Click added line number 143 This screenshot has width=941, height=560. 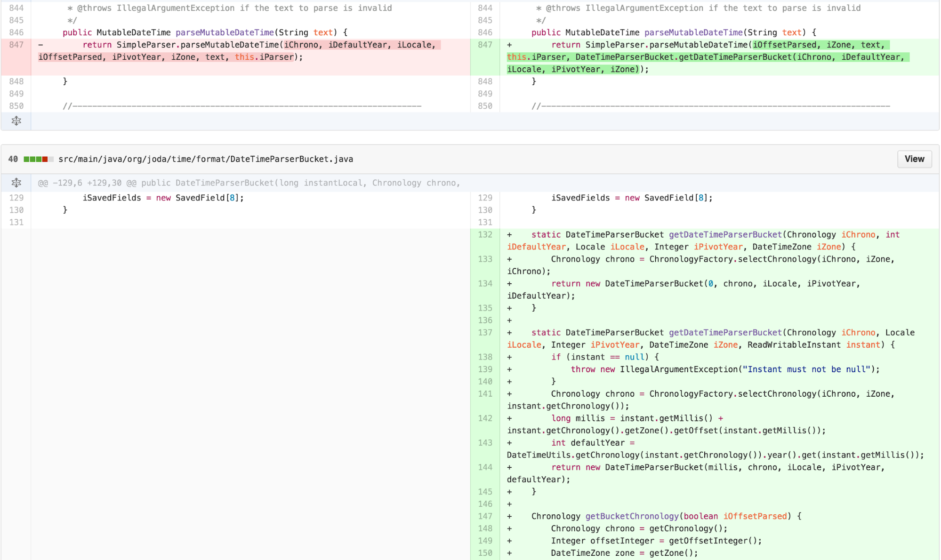click(485, 442)
